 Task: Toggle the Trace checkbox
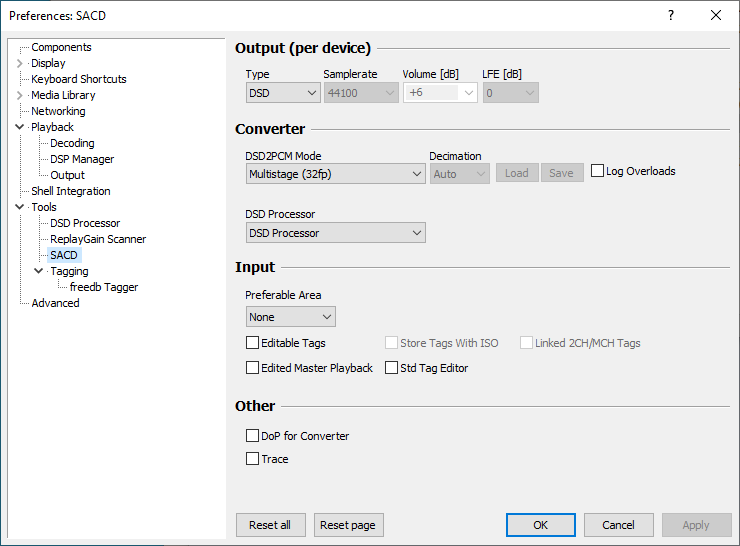click(x=253, y=459)
